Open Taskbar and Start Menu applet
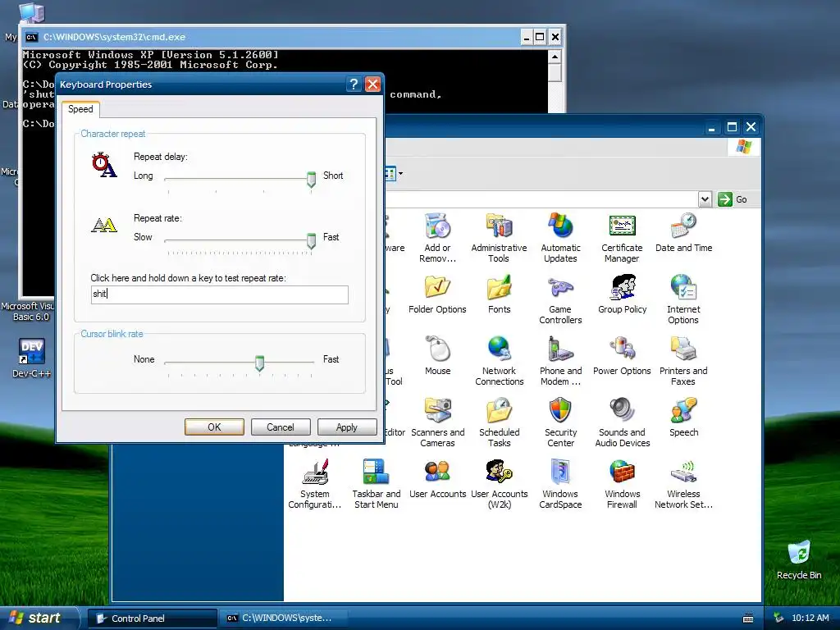Screen dimensions: 840x630 [376, 484]
